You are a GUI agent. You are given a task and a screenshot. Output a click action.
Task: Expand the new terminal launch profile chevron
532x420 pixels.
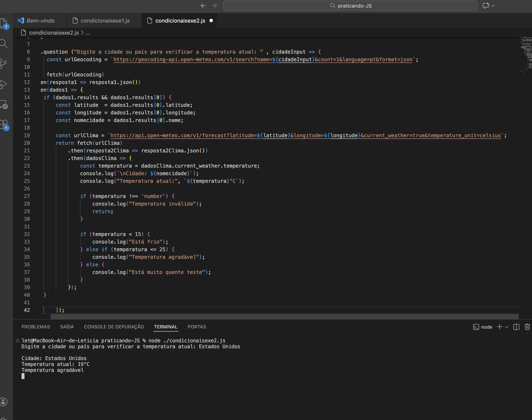507,327
